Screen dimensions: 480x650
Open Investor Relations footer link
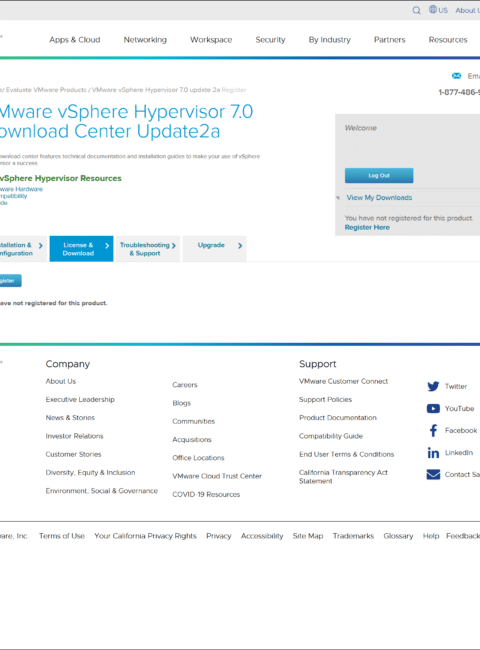74,436
